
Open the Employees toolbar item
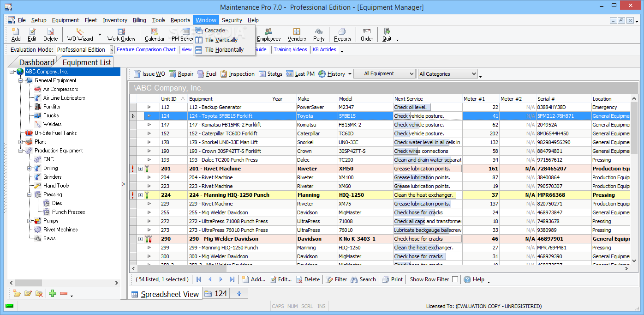268,35
